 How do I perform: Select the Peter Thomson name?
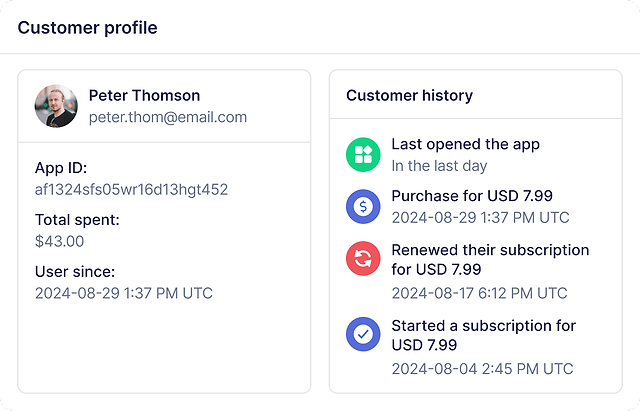144,96
